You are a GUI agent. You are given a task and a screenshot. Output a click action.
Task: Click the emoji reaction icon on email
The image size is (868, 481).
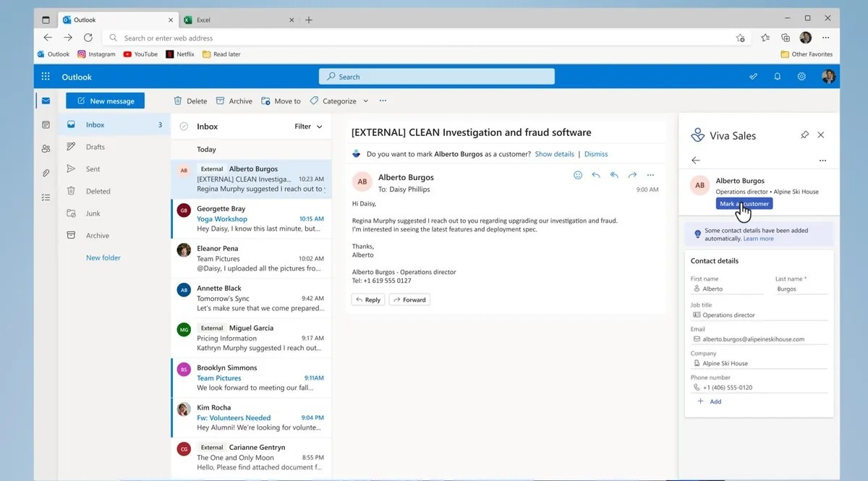tap(578, 175)
